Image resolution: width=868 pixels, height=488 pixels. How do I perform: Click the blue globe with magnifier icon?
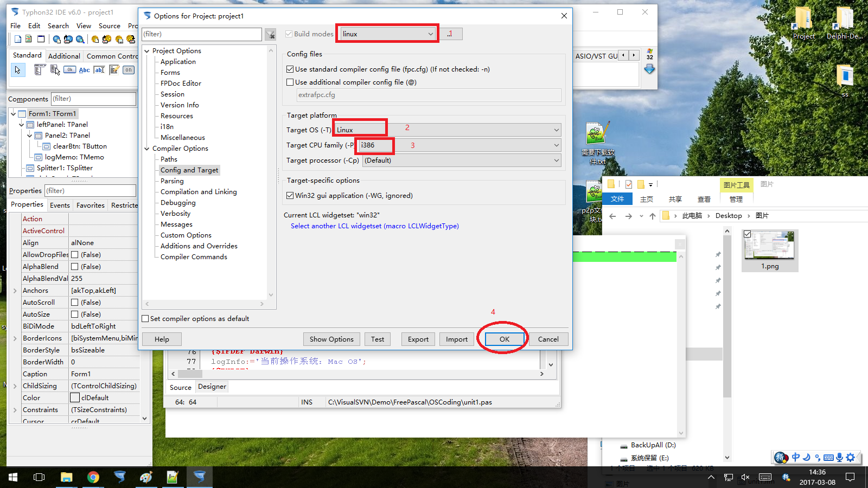[80, 39]
